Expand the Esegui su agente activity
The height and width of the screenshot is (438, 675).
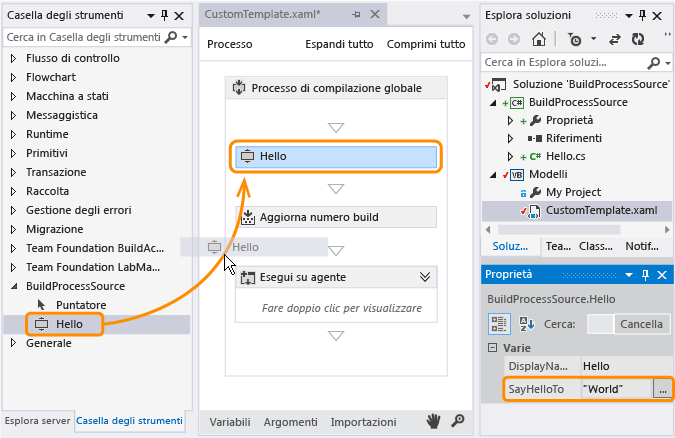click(x=425, y=277)
